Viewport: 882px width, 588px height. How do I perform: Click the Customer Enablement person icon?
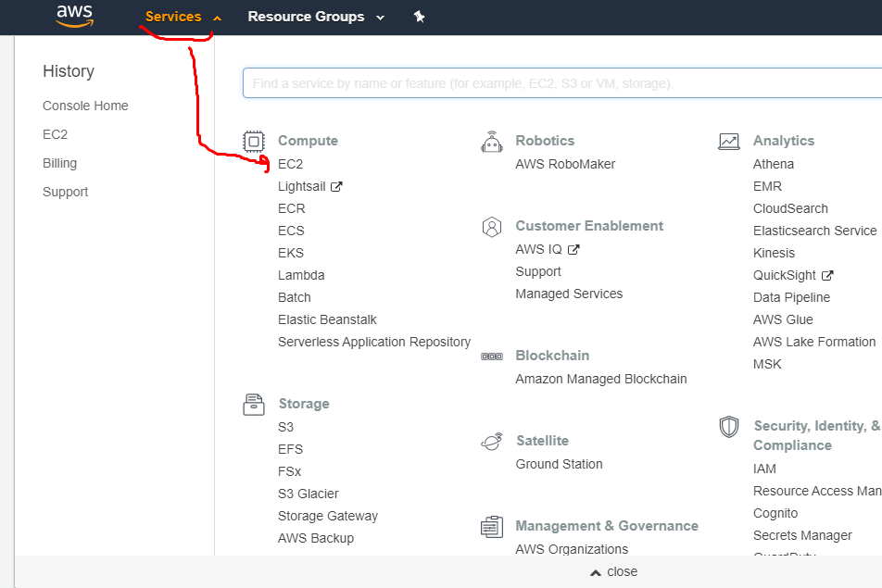492,226
